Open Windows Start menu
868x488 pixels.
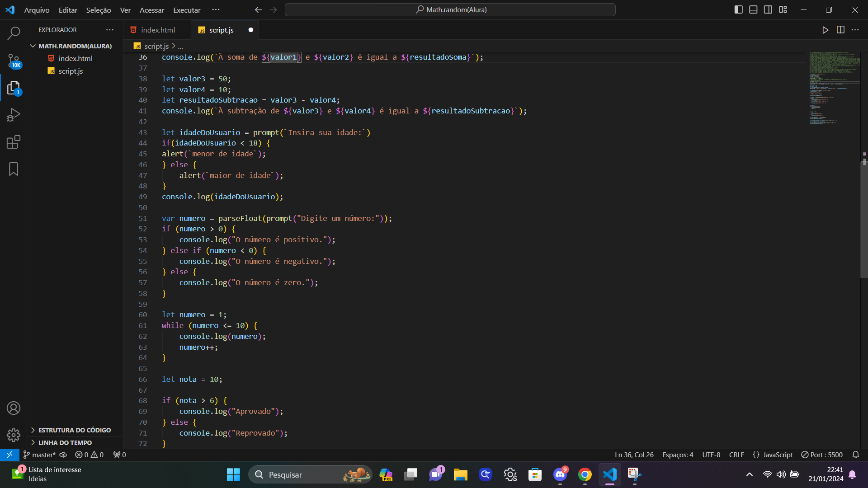233,474
